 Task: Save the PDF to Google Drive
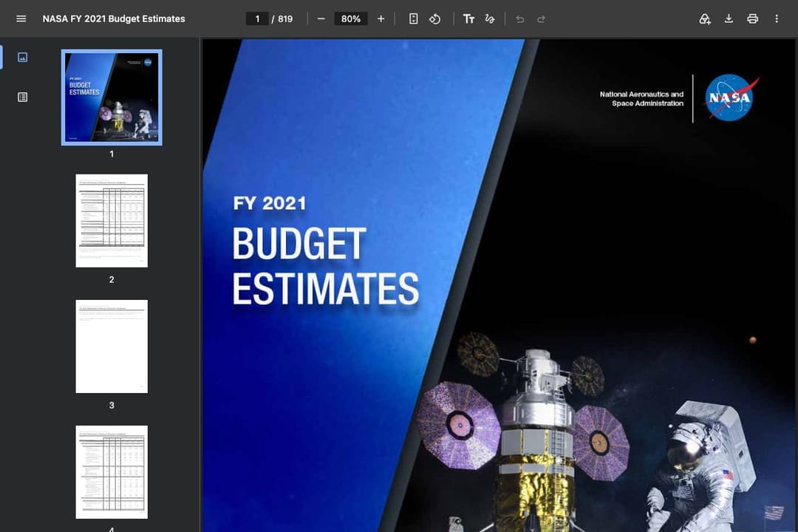point(705,18)
